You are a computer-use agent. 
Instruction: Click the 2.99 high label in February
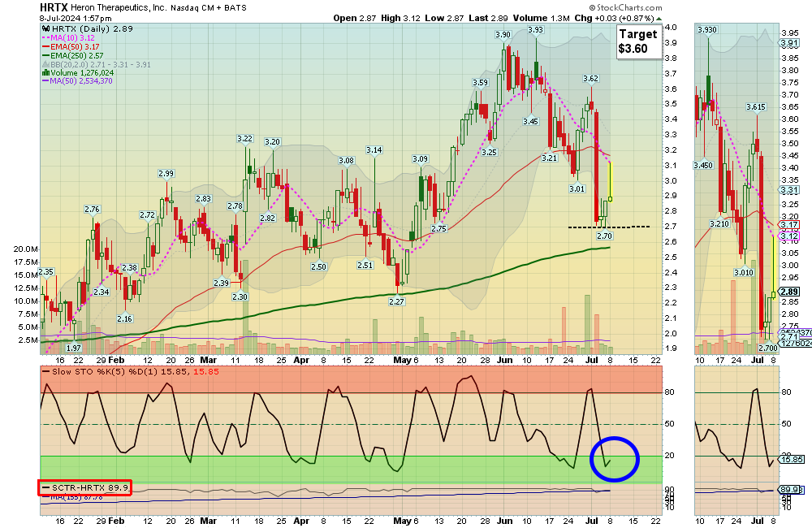tap(166, 174)
